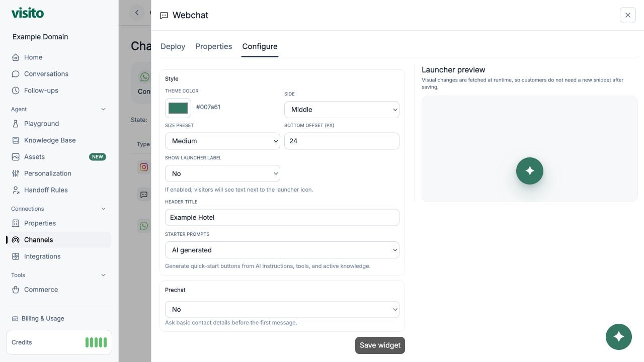Click the Channels broadcast icon

tap(16, 240)
